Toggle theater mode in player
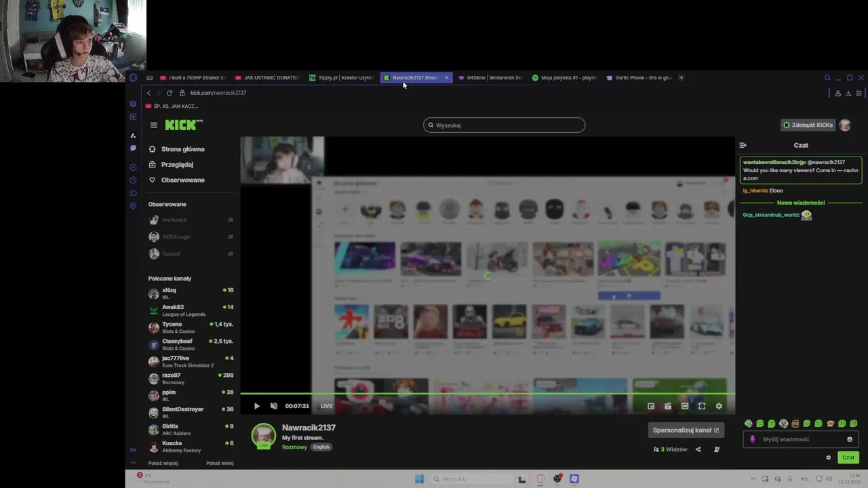The image size is (868, 488). point(685,406)
